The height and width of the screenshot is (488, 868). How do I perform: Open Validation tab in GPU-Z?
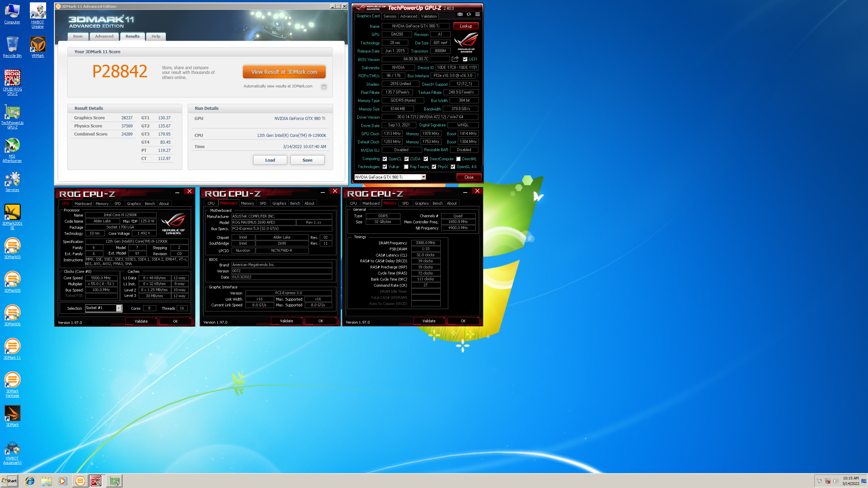tap(429, 16)
